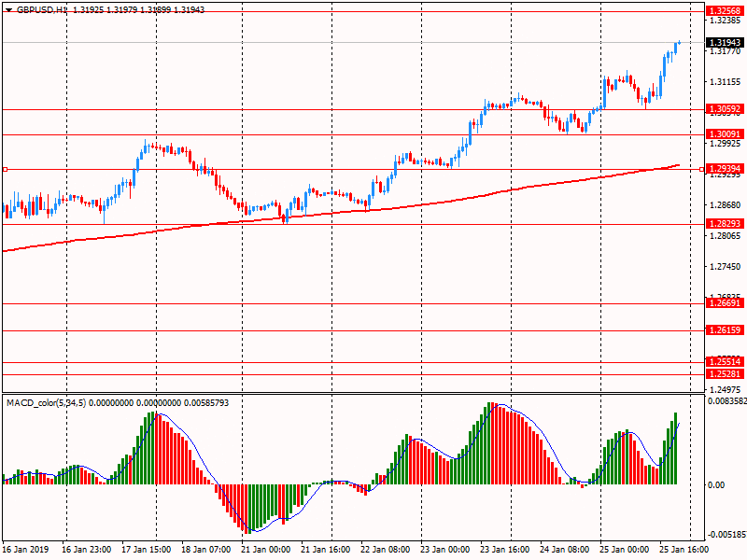Click the 17 Jan 15:00 time label
The height and width of the screenshot is (560, 747).
click(147, 549)
